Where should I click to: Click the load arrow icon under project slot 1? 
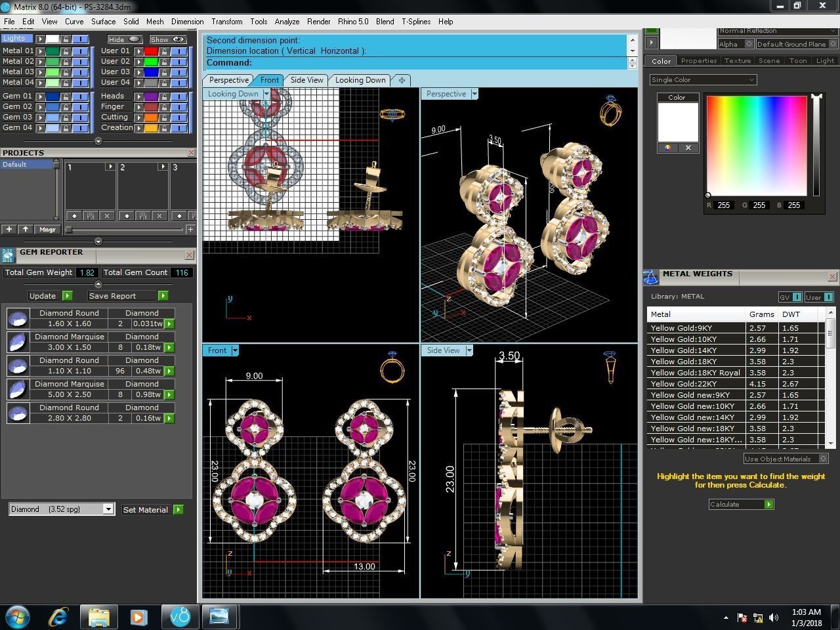pos(74,216)
